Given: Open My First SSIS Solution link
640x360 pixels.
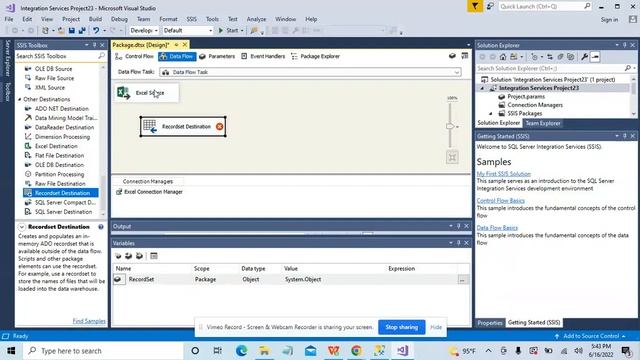Looking at the screenshot, I should click(x=504, y=174).
